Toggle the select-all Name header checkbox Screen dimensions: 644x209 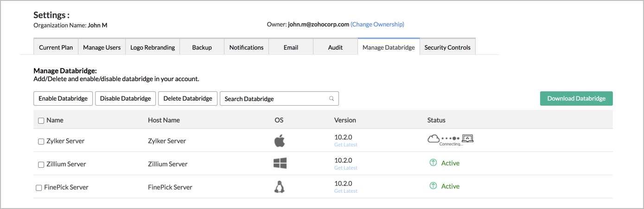41,120
